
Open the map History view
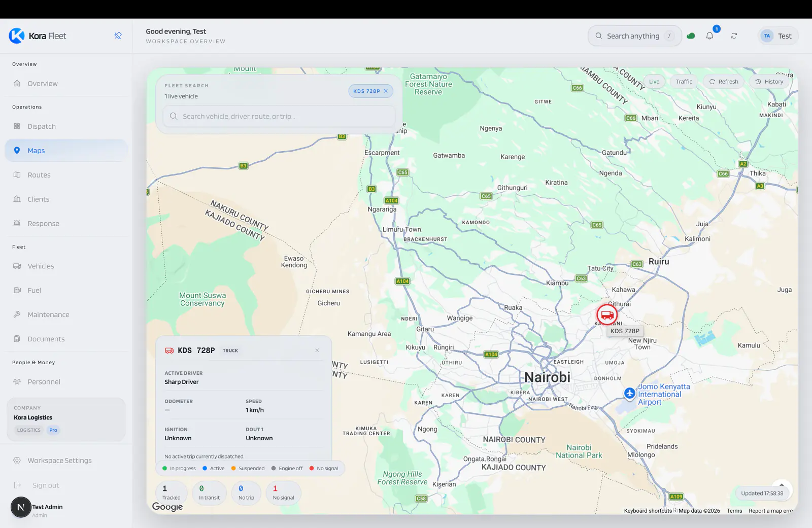769,82
